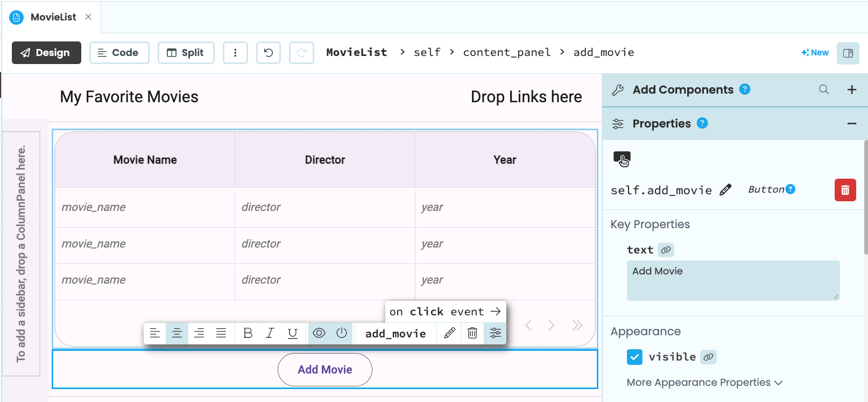Jump to last page of the table

tap(577, 325)
